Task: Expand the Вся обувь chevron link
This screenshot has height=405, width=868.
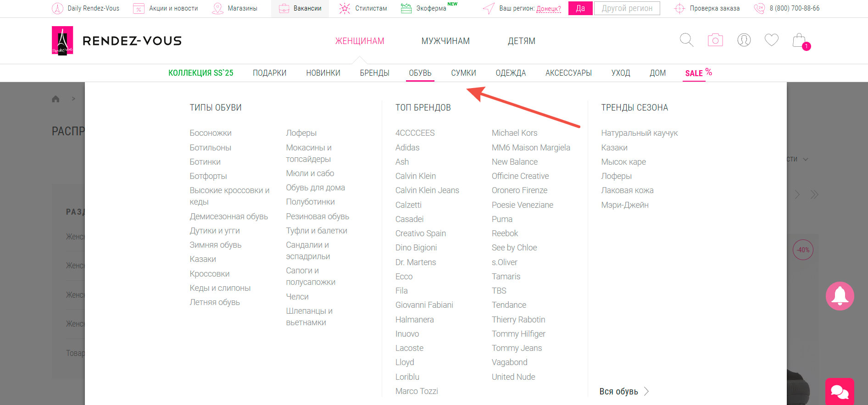Action: (624, 391)
